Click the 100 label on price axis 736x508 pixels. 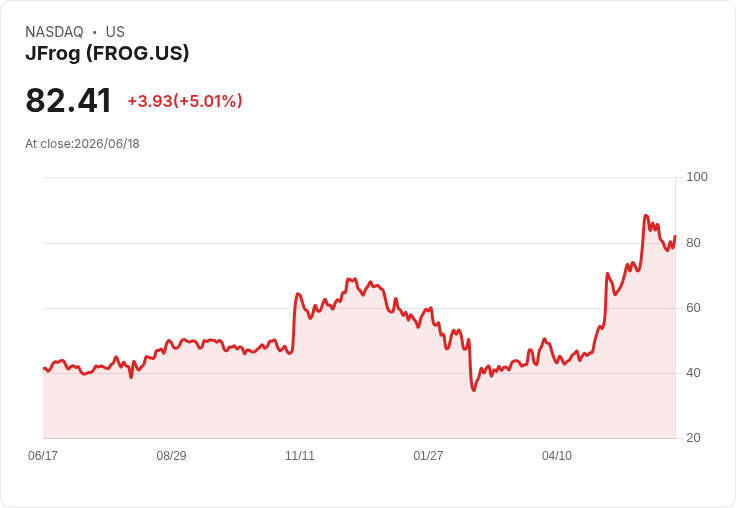[697, 177]
